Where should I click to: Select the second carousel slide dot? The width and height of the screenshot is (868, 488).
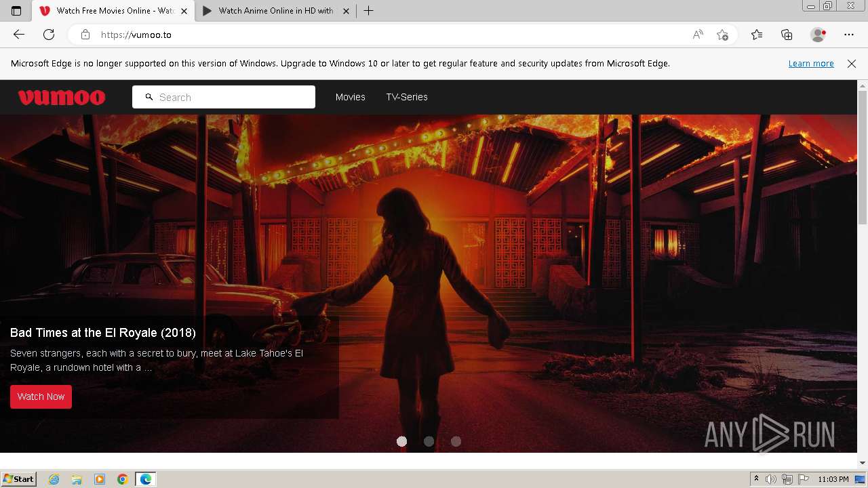429,441
